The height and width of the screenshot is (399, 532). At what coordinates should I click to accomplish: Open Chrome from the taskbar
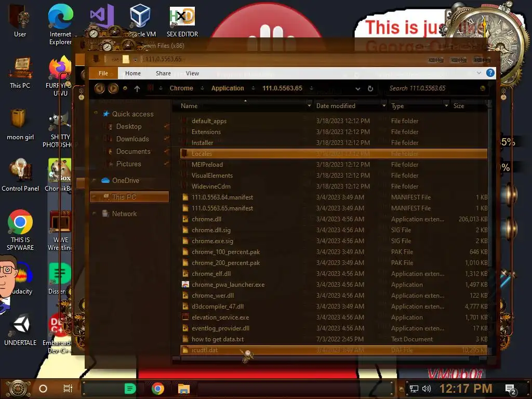[x=158, y=389]
